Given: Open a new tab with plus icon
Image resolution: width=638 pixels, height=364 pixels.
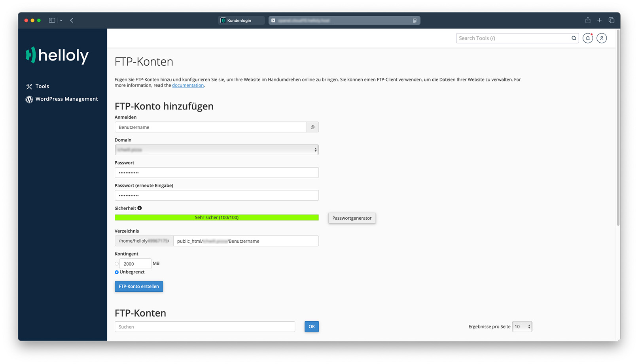Looking at the screenshot, I should (x=599, y=20).
